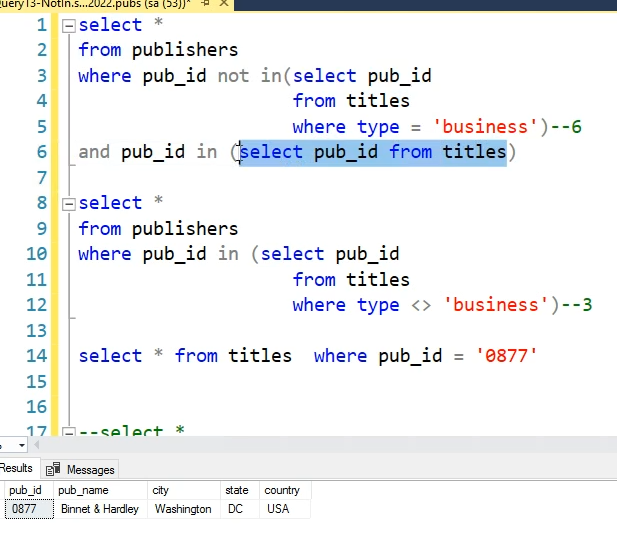
Task: Click the Binnet & Hardley cell
Action: 100,509
